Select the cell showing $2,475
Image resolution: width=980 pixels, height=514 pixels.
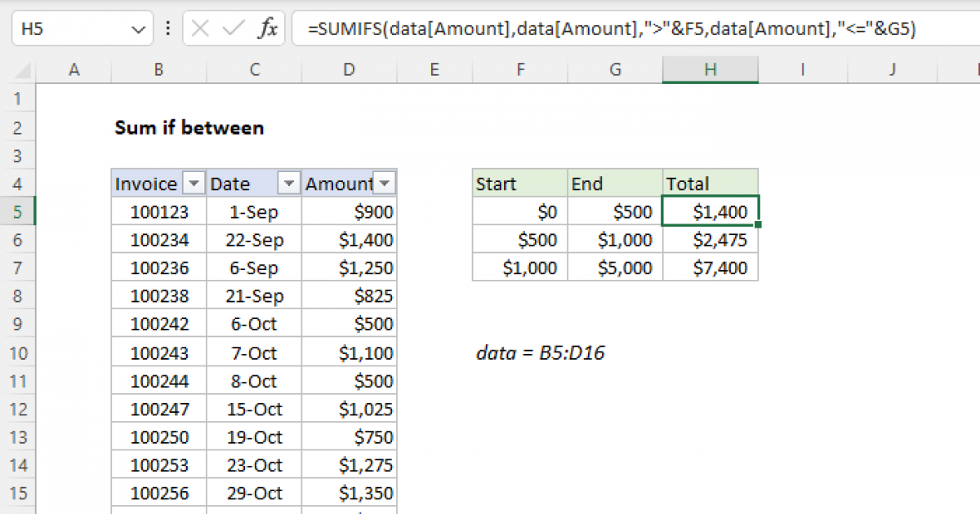710,239
